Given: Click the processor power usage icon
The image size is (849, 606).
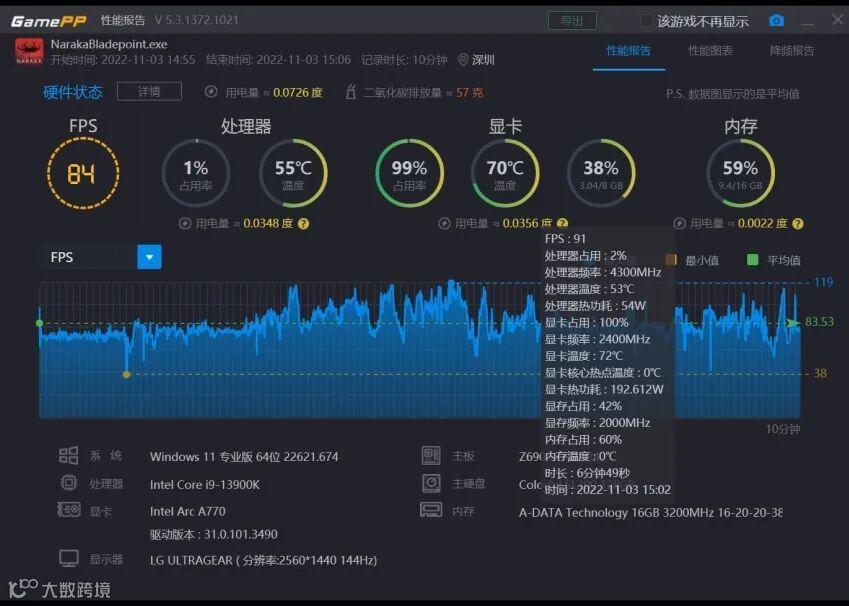Looking at the screenshot, I should point(185,224).
